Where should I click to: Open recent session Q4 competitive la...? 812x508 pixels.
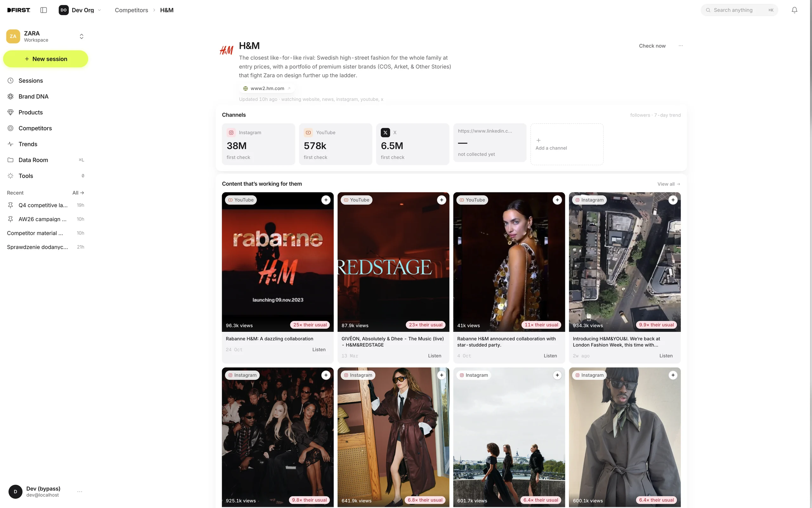pyautogui.click(x=46, y=205)
